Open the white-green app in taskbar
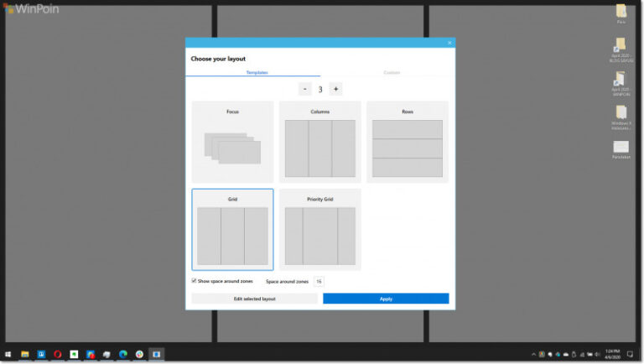 click(x=74, y=354)
